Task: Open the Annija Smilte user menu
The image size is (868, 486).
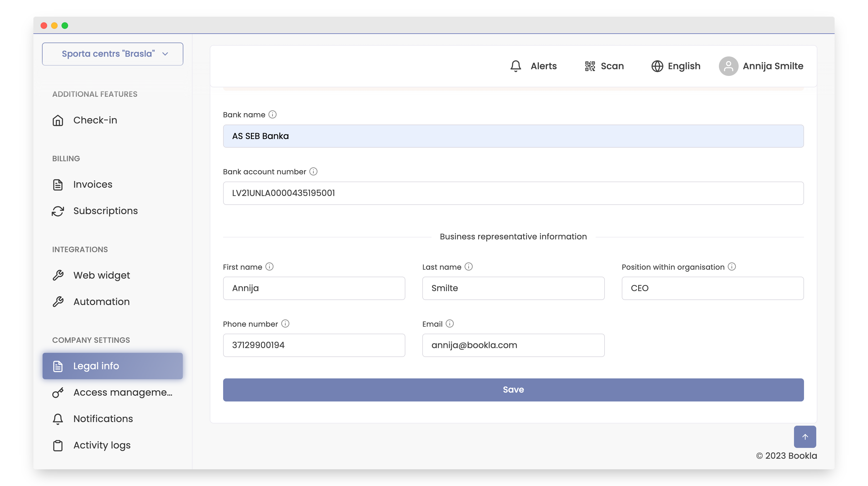Action: pos(773,66)
